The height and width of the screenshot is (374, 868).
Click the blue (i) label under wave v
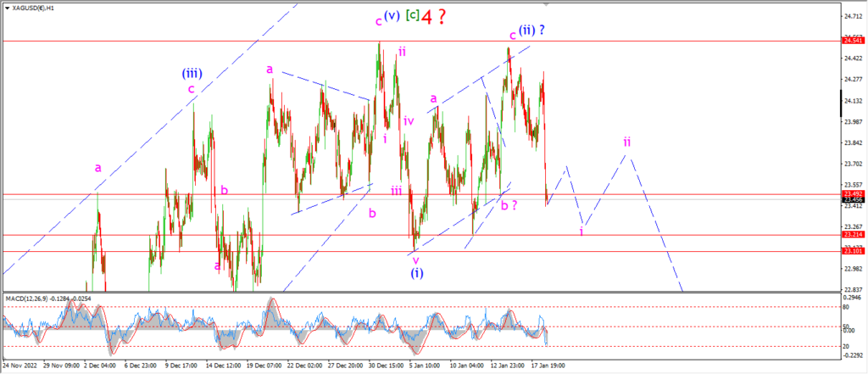tap(417, 272)
